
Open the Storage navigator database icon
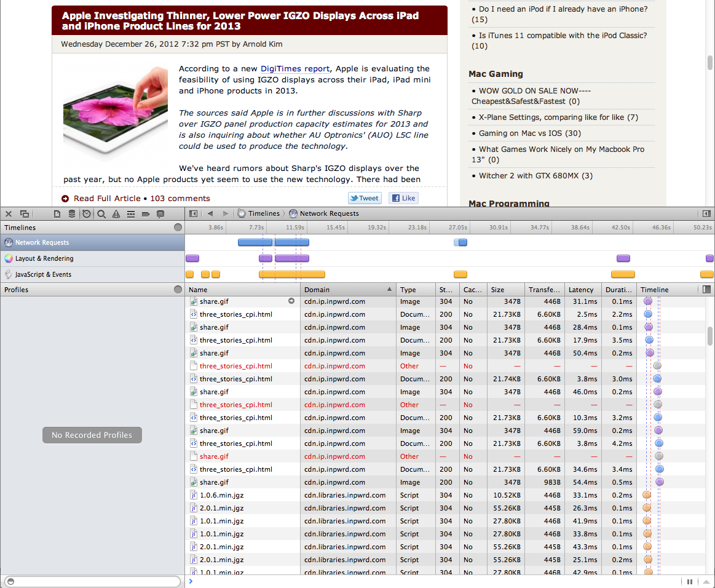[x=71, y=213]
